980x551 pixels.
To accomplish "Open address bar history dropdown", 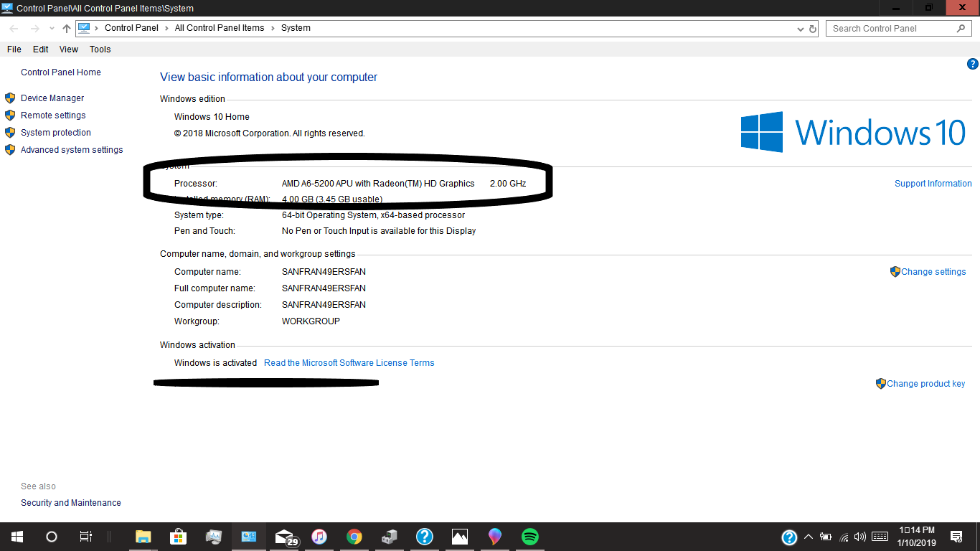I will (x=801, y=29).
